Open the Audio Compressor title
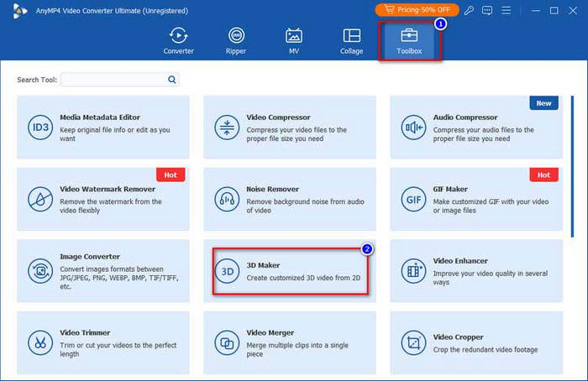Screen dimensions: 588x381 465,117
